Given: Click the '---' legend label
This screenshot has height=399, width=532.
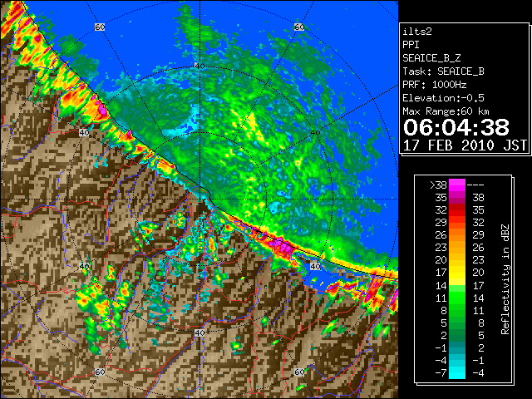Looking at the screenshot, I should click(475, 185).
